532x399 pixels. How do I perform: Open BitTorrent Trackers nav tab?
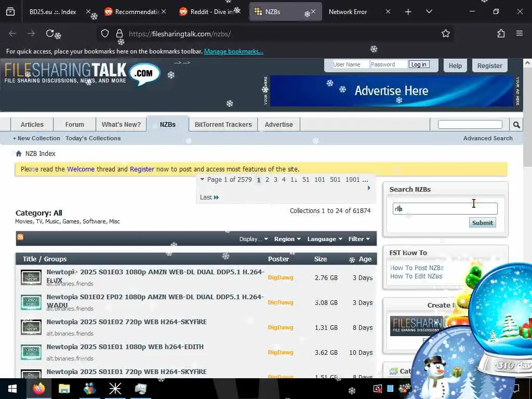tap(223, 125)
